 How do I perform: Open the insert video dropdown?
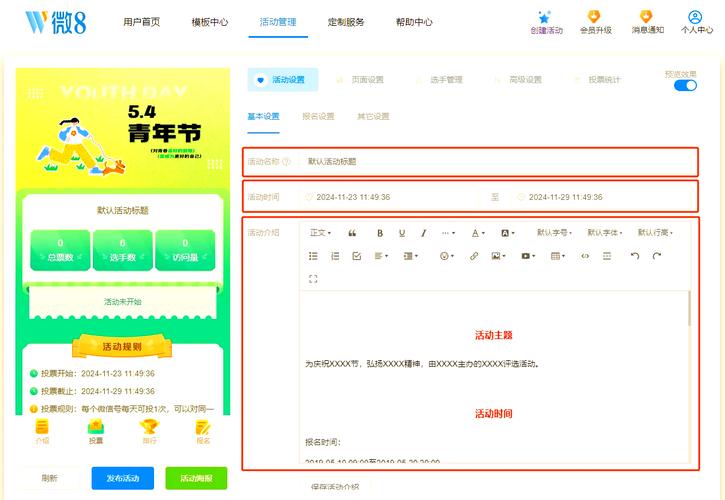coord(528,256)
